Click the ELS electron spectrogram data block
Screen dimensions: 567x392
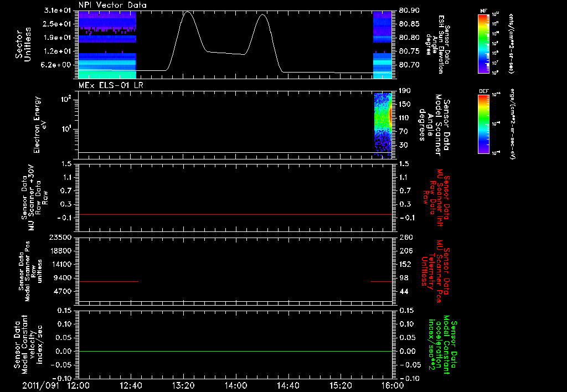point(383,126)
